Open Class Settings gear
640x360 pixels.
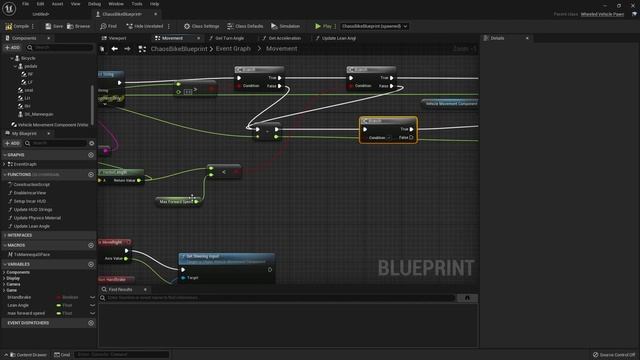coord(187,26)
